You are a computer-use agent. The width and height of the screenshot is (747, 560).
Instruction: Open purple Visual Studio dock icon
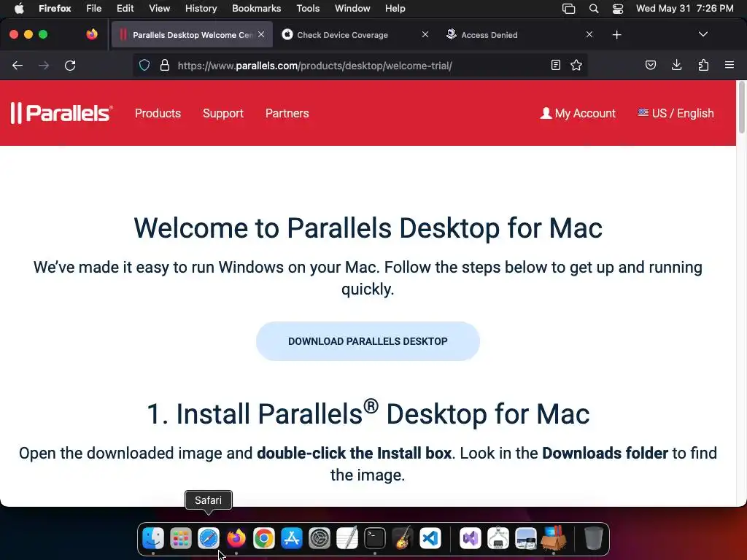[471, 539]
